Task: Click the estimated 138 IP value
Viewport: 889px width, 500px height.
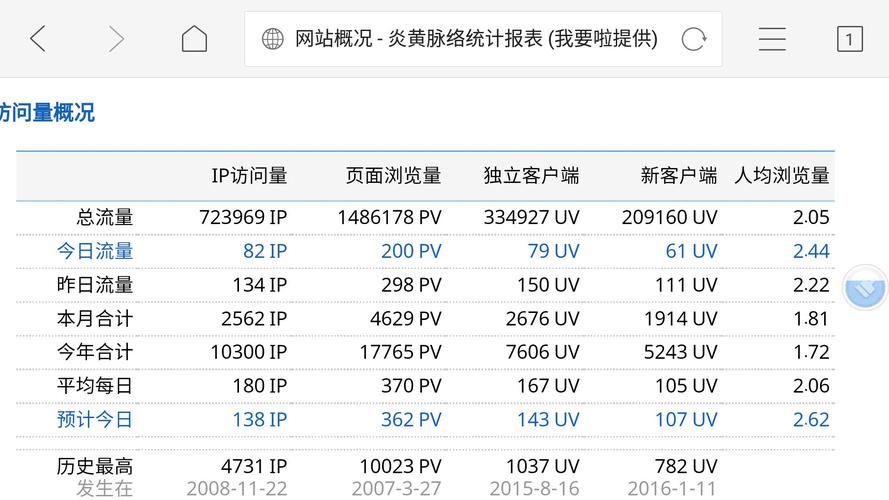Action: pos(260,420)
